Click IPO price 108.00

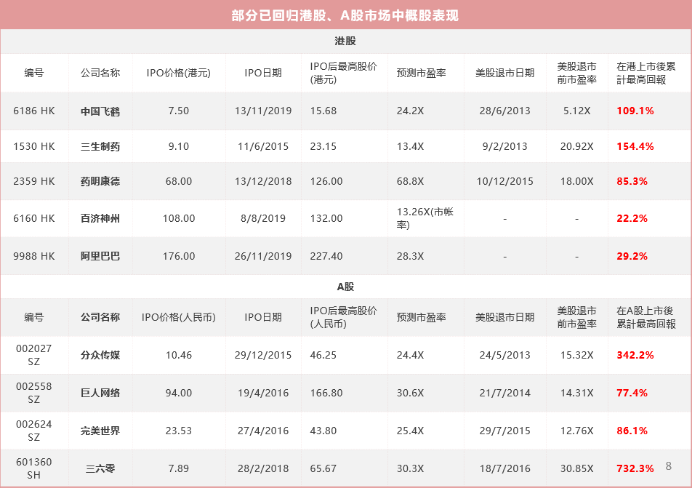[x=179, y=219]
